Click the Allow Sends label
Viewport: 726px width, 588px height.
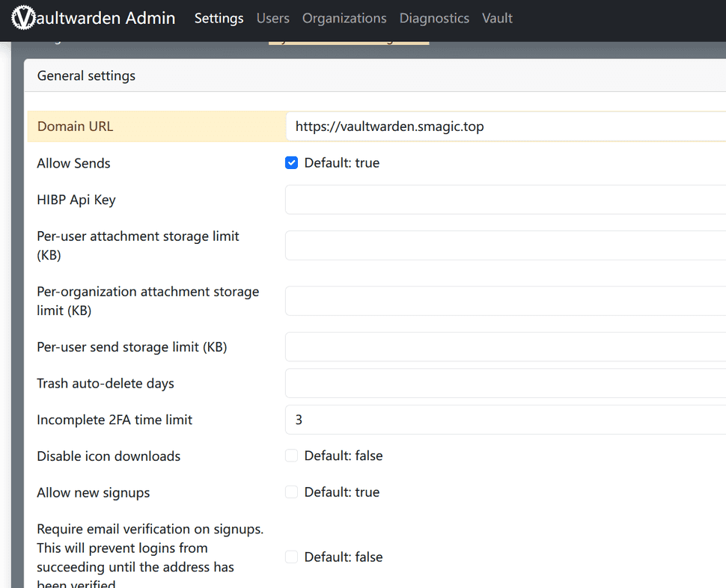pyautogui.click(x=73, y=163)
